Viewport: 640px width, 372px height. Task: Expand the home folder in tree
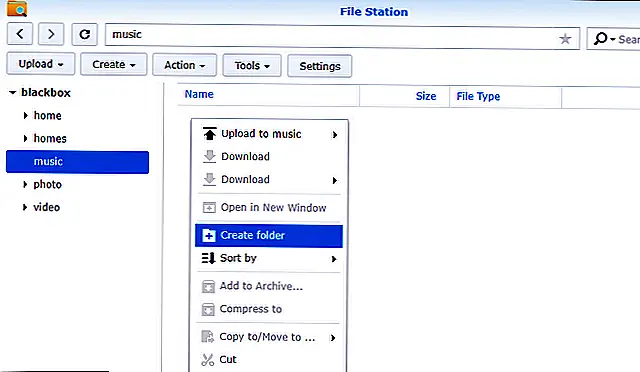(x=25, y=116)
